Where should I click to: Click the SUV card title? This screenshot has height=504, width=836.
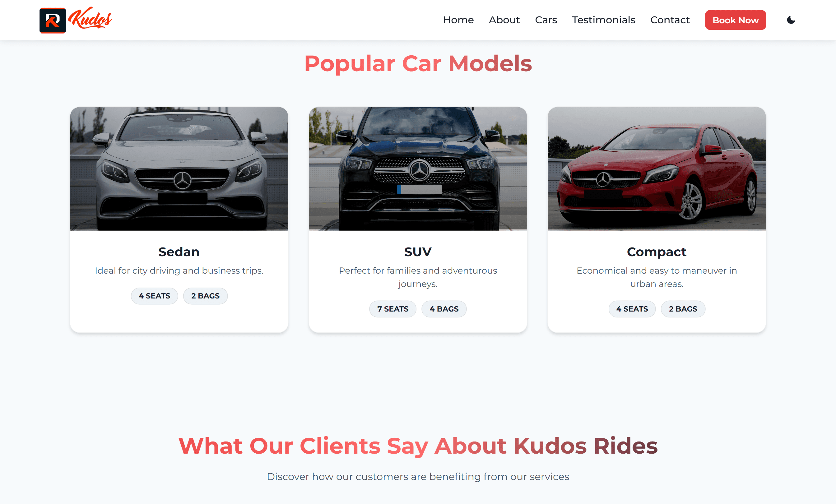click(x=418, y=252)
